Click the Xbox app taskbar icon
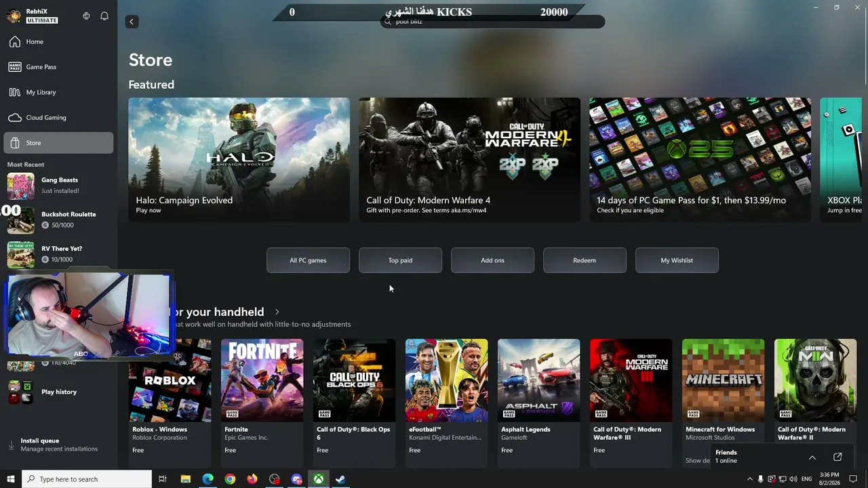Image resolution: width=868 pixels, height=488 pixels. pos(318,479)
